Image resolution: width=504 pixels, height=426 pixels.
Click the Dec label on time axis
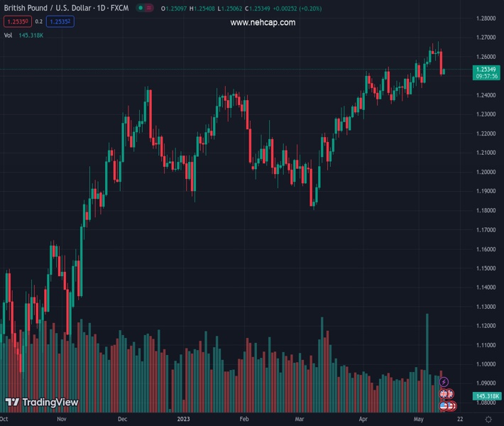click(122, 420)
